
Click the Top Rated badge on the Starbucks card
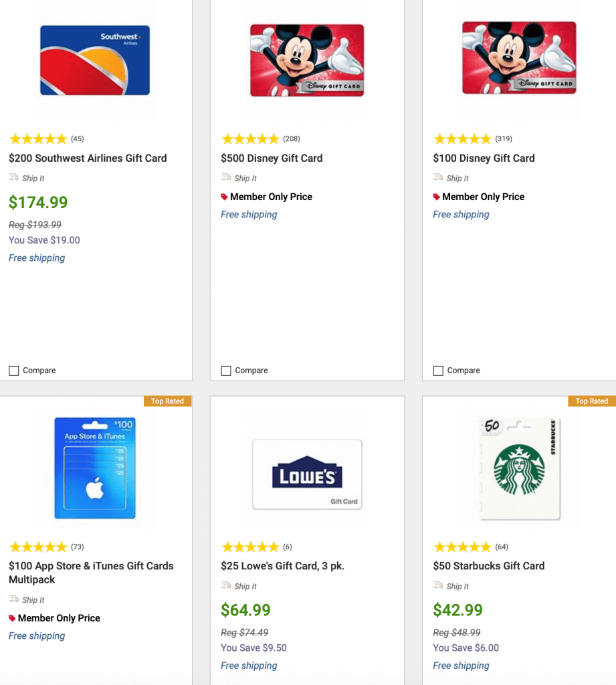coord(591,401)
